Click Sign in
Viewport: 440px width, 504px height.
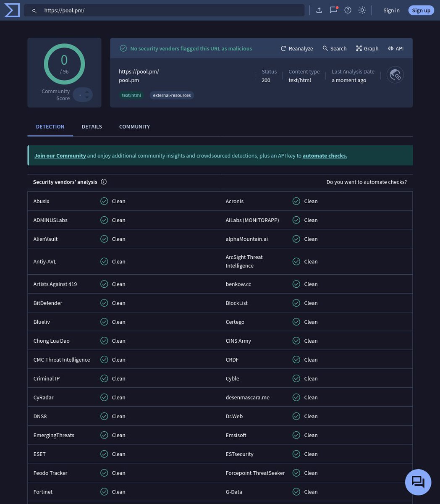pos(391,10)
